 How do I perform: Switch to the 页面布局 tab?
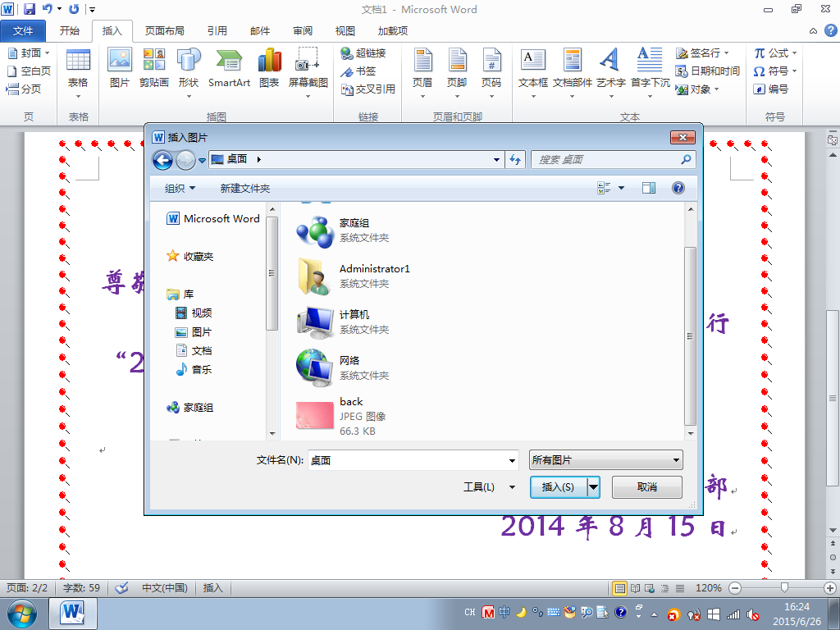164,31
